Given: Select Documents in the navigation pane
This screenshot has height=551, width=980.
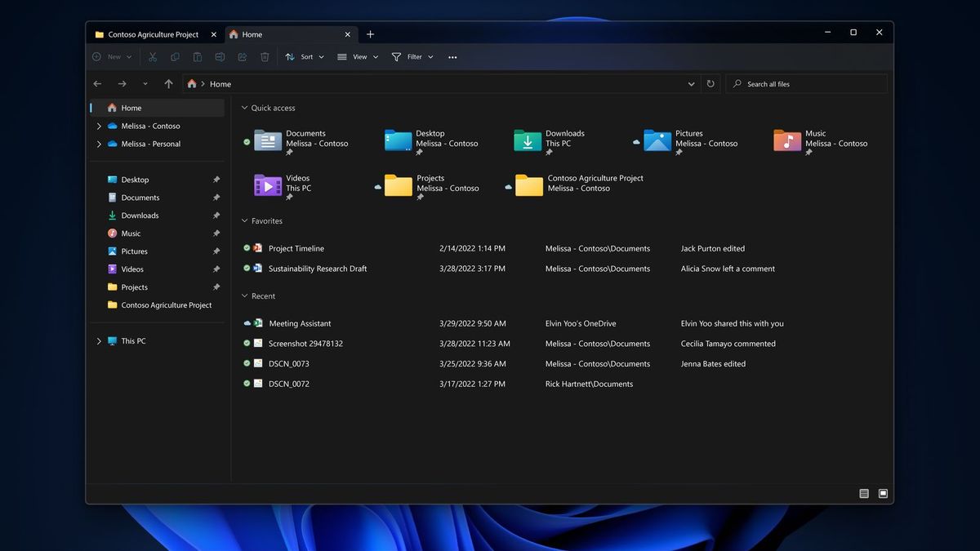Looking at the screenshot, I should point(157,198).
